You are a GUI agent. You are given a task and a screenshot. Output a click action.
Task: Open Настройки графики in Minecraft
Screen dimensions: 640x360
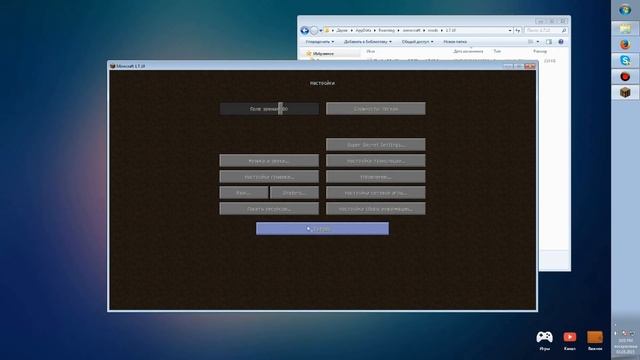[x=269, y=177]
